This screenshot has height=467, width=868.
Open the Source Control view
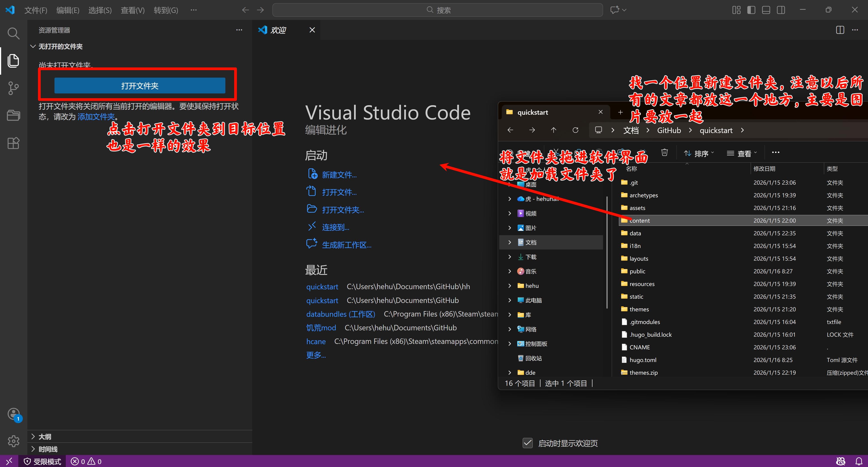(13, 88)
